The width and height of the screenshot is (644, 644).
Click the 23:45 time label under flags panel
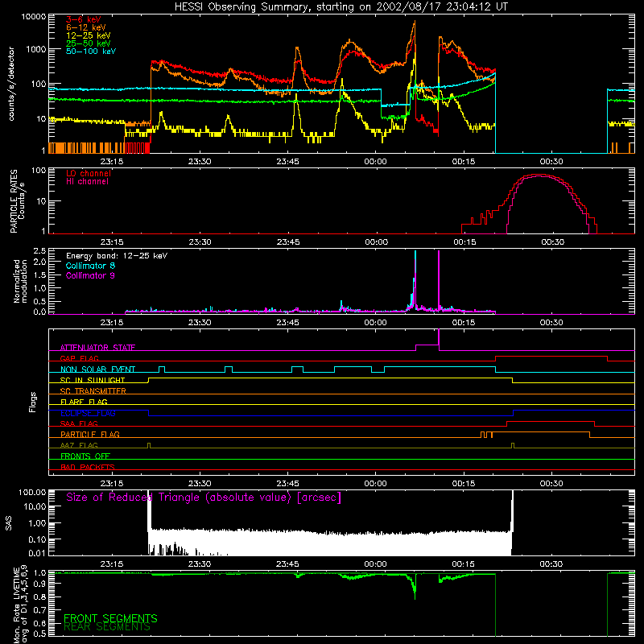287,484
